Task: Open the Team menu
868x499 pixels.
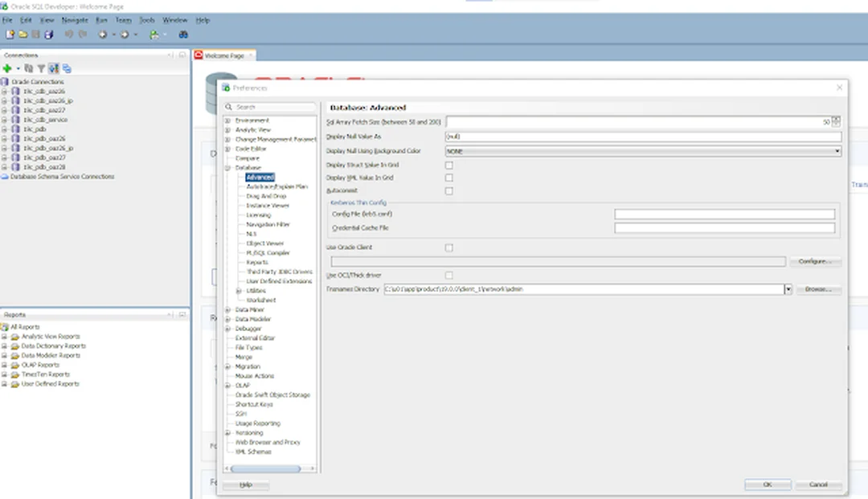Action: [x=124, y=20]
